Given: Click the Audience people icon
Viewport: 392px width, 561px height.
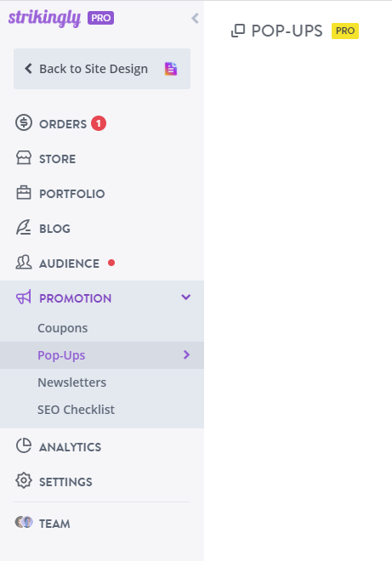Looking at the screenshot, I should 24,263.
